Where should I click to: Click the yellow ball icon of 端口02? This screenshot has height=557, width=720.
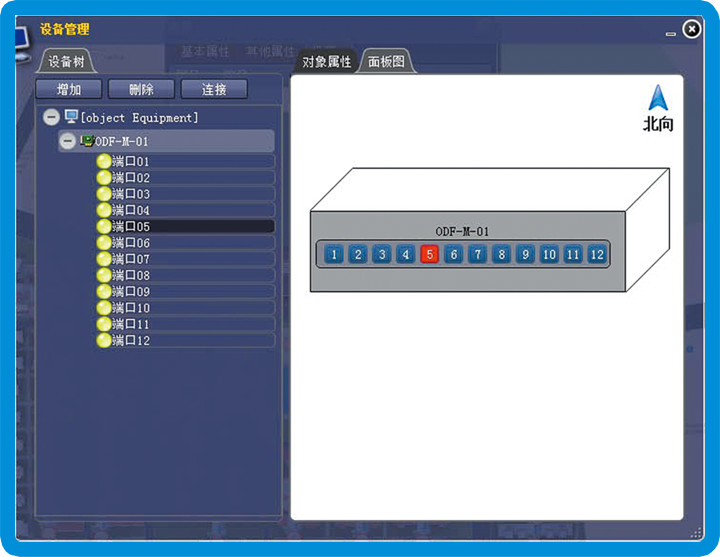point(104,177)
